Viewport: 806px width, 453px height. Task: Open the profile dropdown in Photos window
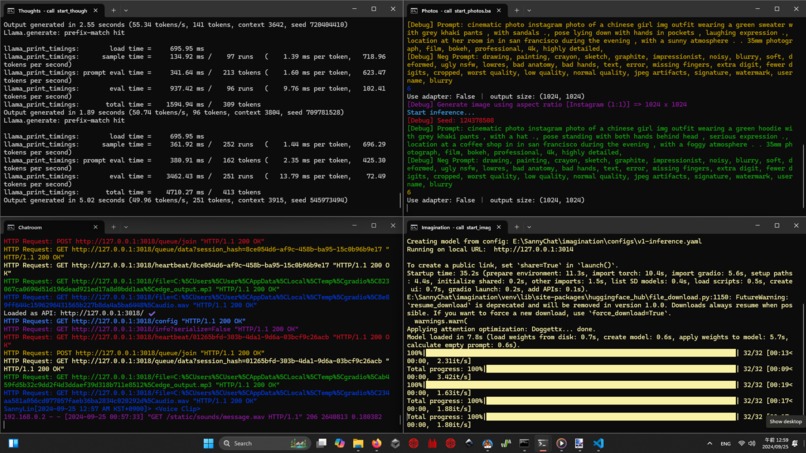[529, 10]
